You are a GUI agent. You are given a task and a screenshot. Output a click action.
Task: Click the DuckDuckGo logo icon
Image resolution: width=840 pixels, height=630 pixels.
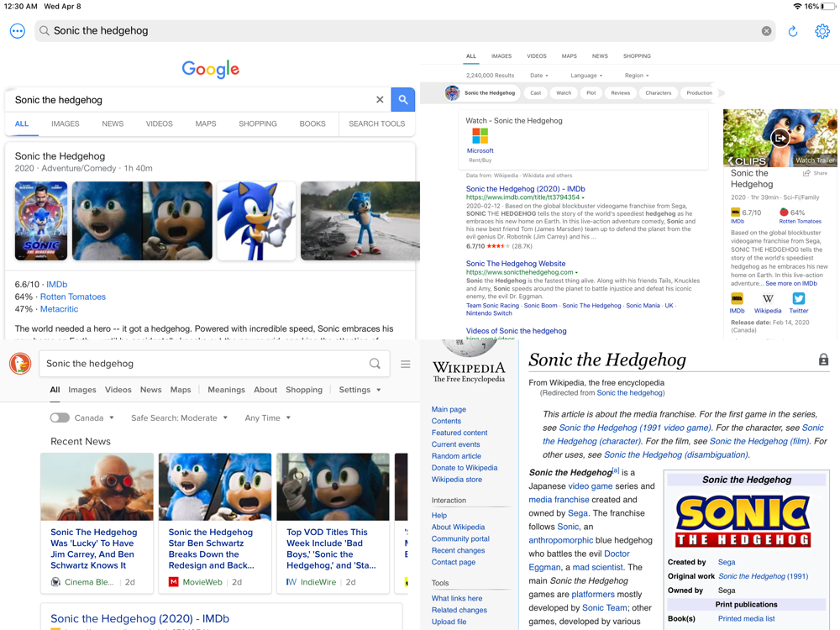[20, 364]
